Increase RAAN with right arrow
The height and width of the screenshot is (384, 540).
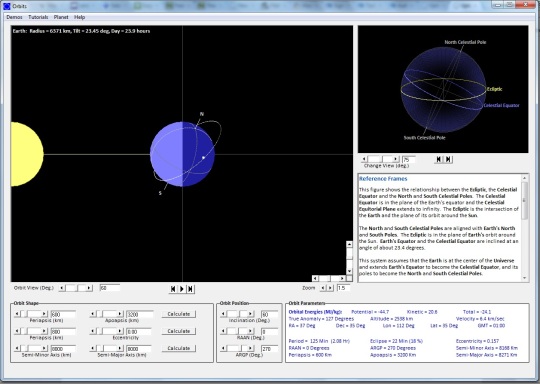click(251, 331)
